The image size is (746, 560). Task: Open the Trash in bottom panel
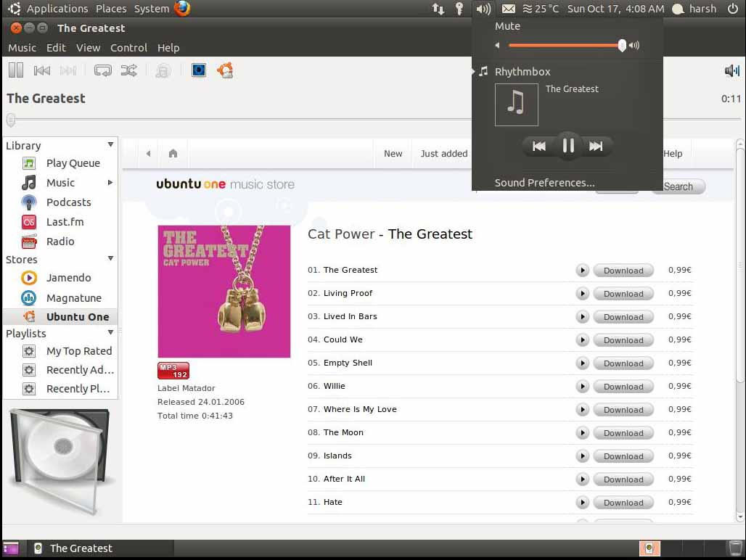click(x=734, y=548)
